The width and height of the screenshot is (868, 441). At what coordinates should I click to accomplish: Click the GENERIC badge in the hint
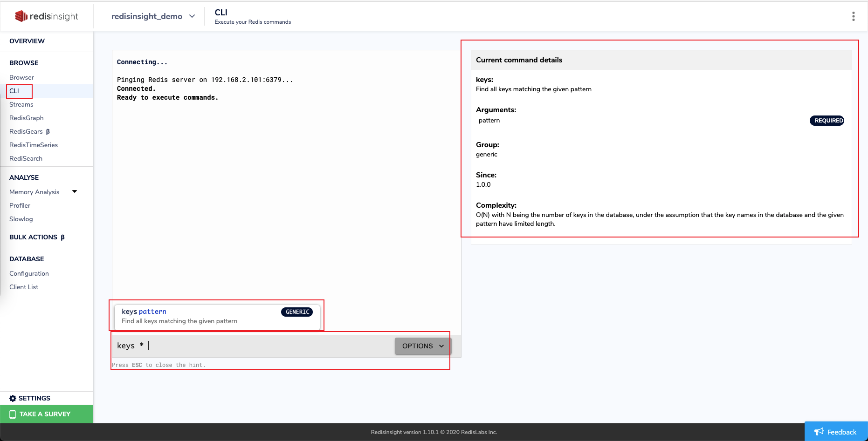(297, 312)
